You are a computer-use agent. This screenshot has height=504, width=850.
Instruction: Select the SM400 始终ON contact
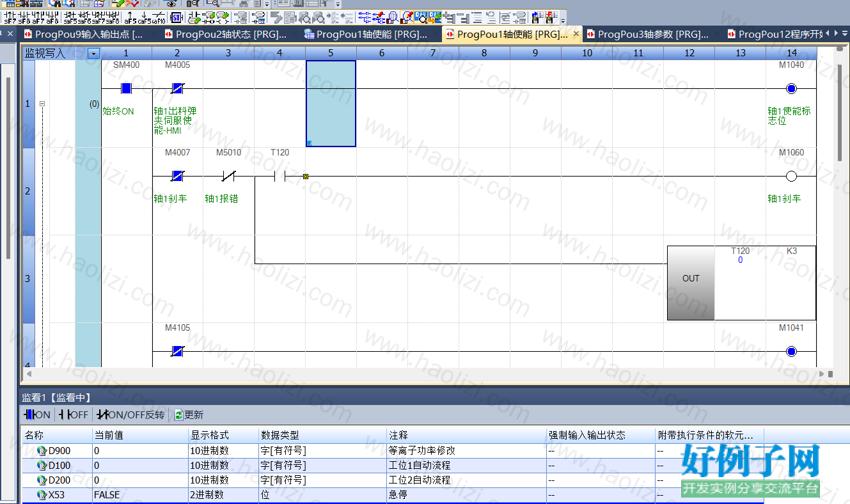tap(126, 88)
